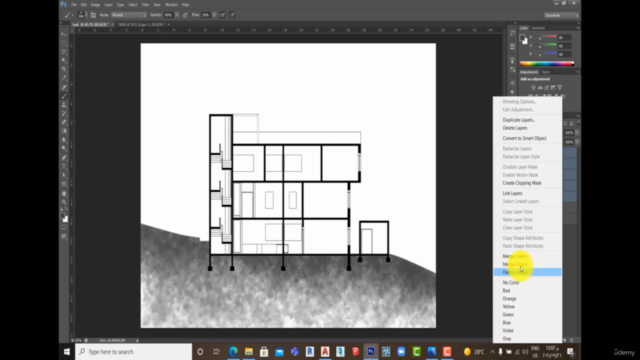Choose Flatten Image highlighted entry
Screen dimensions: 640x360
coord(527,272)
